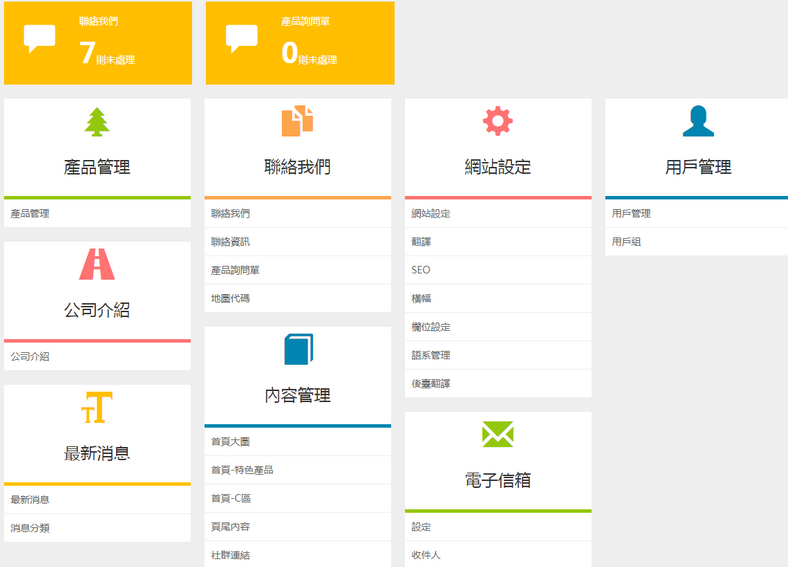Click the green tree icon for 產品管理
Viewport: 788px width, 567px height.
point(97,122)
